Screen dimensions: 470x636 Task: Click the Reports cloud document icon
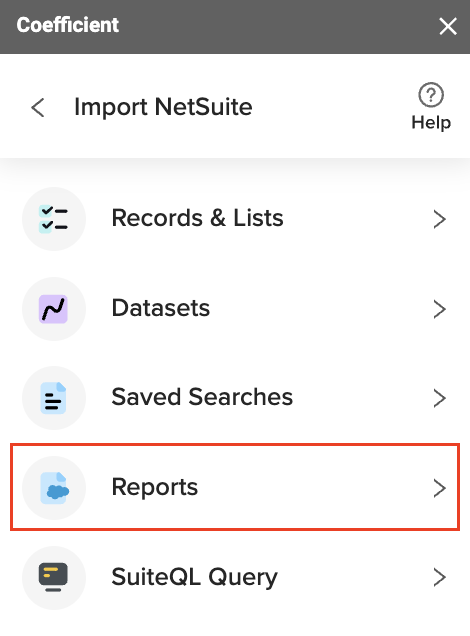(x=54, y=488)
